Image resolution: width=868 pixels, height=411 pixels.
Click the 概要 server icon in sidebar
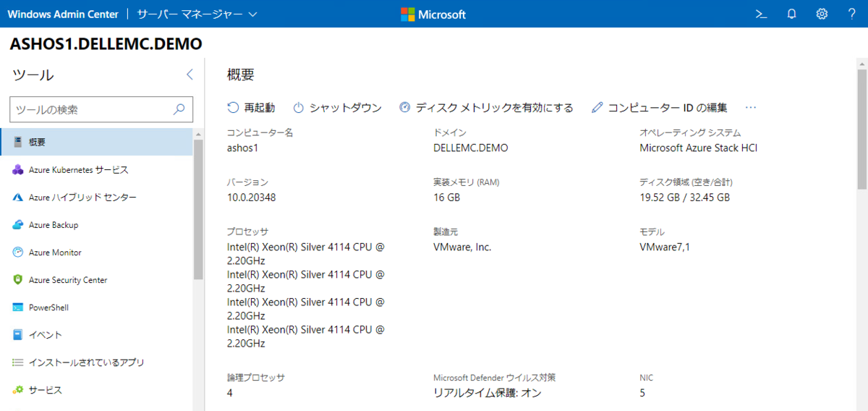coord(18,142)
